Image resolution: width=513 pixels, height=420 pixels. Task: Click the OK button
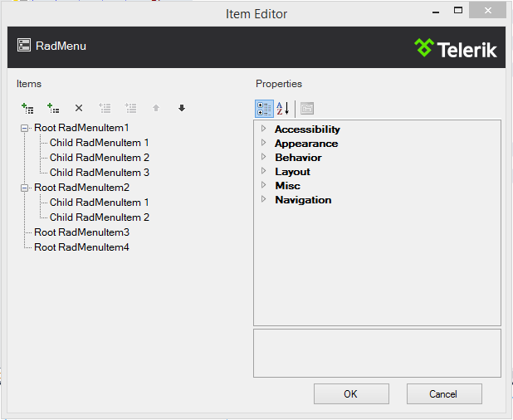[351, 393]
